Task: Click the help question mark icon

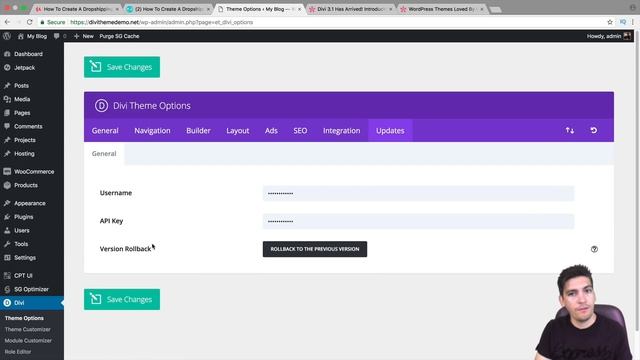Action: (x=594, y=249)
